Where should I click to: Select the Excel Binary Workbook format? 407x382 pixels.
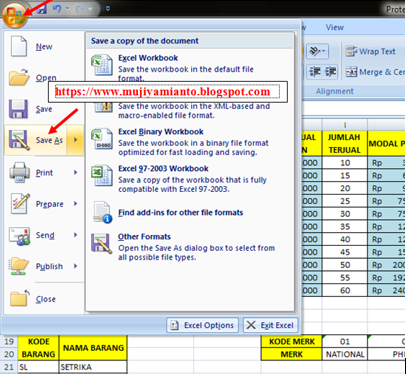(x=190, y=142)
